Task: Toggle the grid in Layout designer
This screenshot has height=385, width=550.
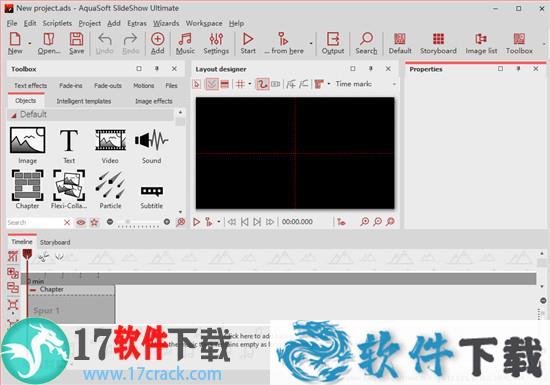Action: click(x=240, y=84)
